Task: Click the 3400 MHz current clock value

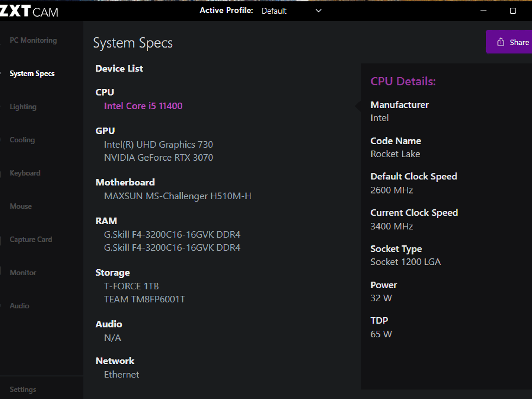Action: coord(391,226)
